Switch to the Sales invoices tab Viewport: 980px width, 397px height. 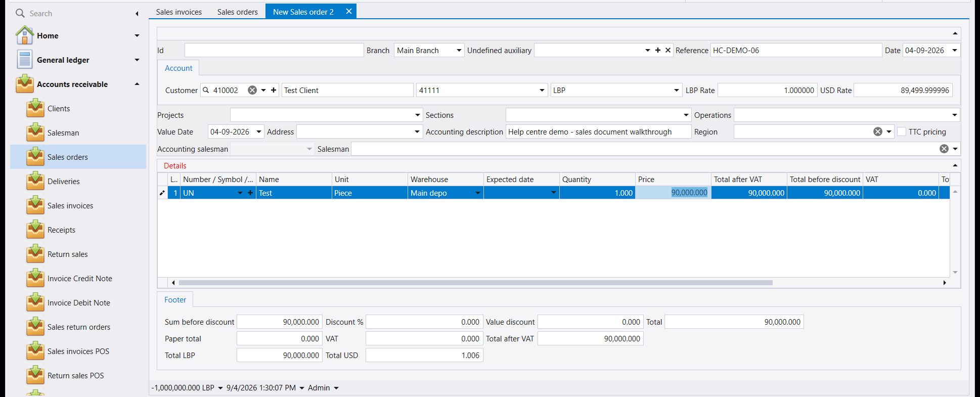click(x=179, y=12)
